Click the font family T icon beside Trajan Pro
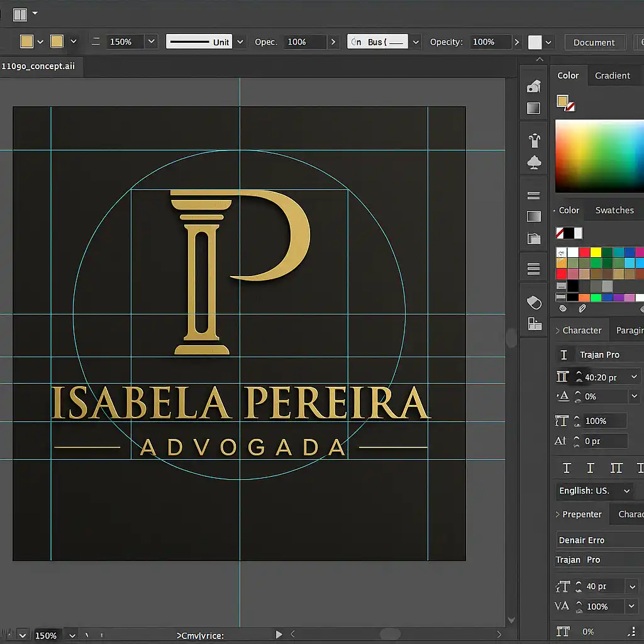The image size is (644, 644). click(564, 355)
